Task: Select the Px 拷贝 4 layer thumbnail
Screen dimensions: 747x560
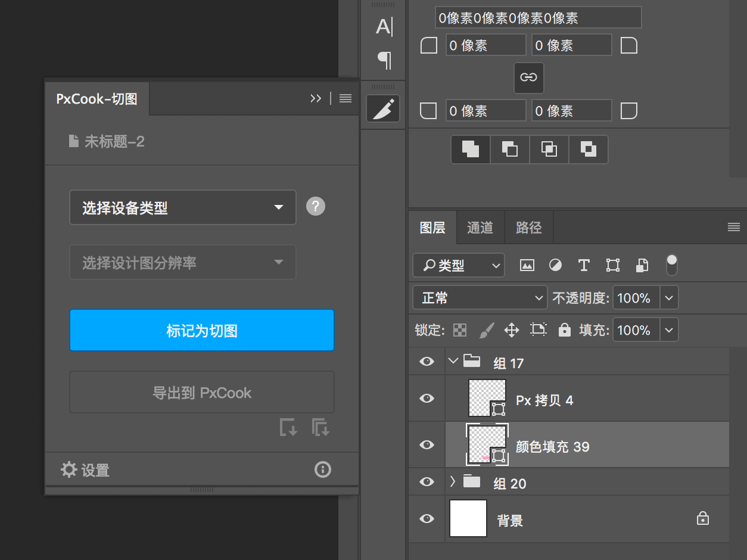Action: point(488,398)
